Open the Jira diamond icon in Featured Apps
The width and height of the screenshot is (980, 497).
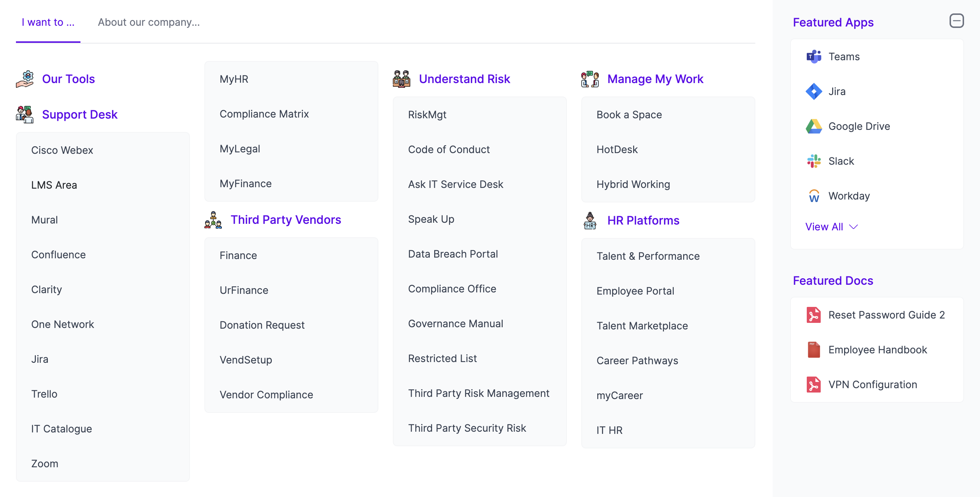814,91
